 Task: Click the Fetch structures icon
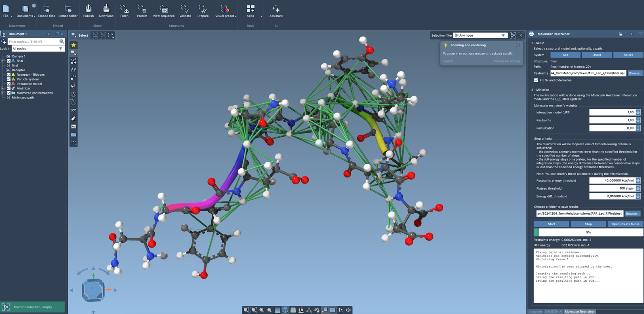(x=124, y=9)
